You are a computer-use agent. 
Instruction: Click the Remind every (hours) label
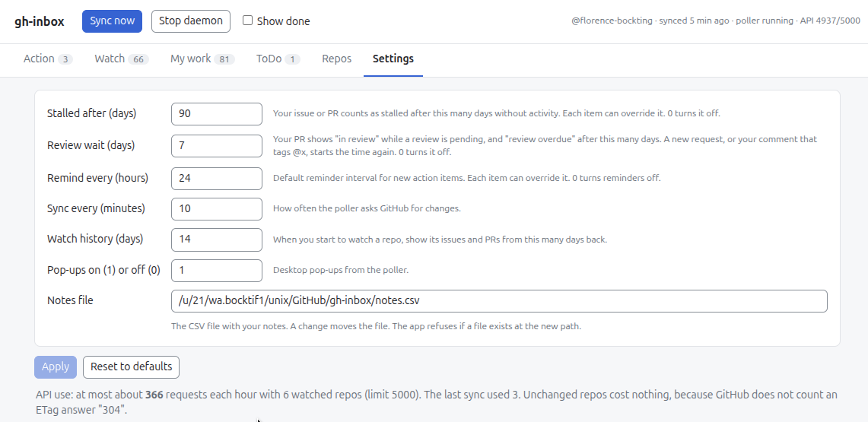[97, 178]
